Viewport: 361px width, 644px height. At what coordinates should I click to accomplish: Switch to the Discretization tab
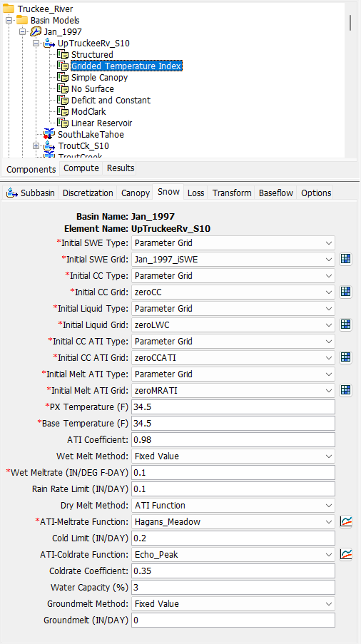[88, 193]
